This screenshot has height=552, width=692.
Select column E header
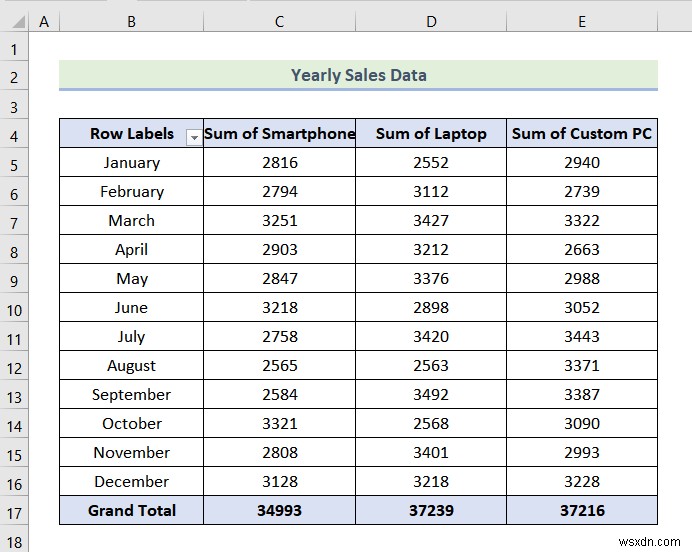tap(582, 21)
